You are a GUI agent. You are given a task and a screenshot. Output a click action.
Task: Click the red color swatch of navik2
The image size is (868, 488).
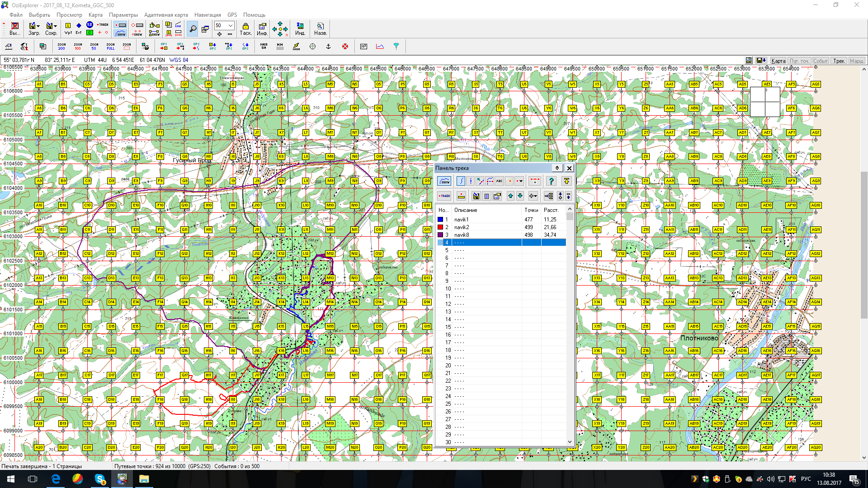[x=440, y=227]
